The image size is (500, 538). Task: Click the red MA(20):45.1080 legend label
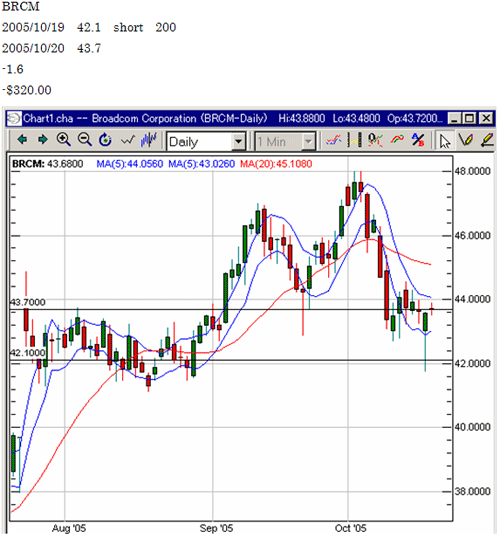276,164
